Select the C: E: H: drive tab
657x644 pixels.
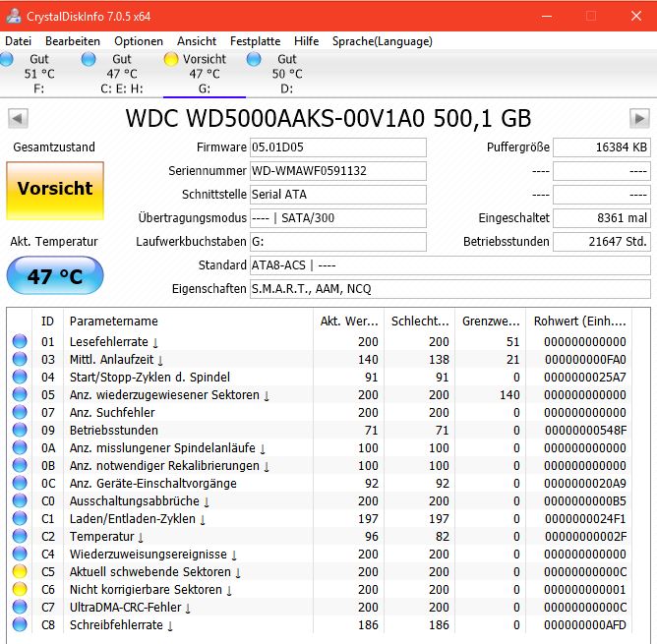(122, 74)
